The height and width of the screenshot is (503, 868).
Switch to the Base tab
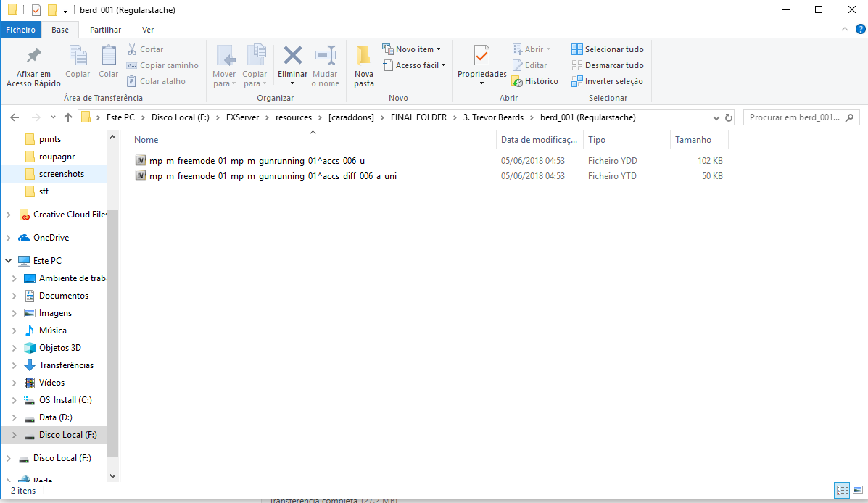tap(59, 30)
